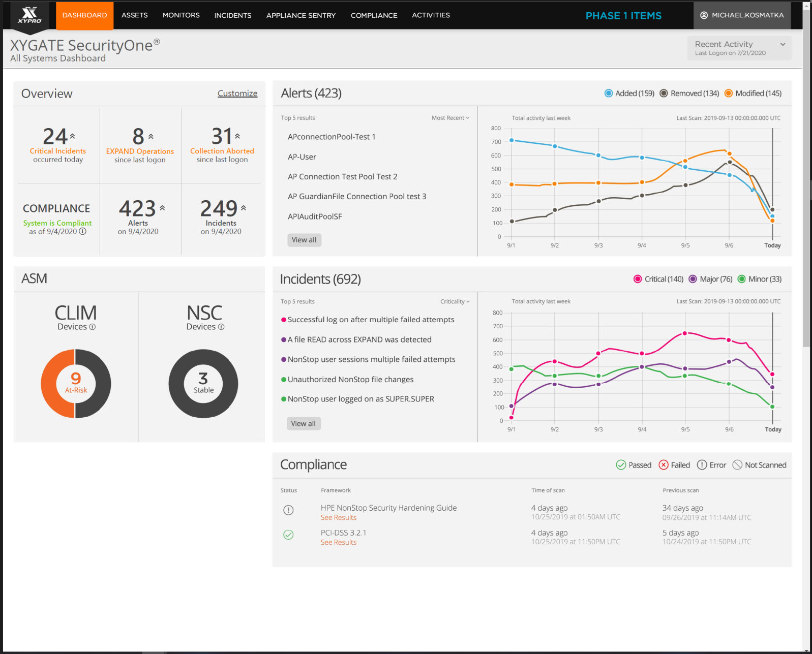
Task: Open the Recent Activity dropdown
Action: (739, 48)
